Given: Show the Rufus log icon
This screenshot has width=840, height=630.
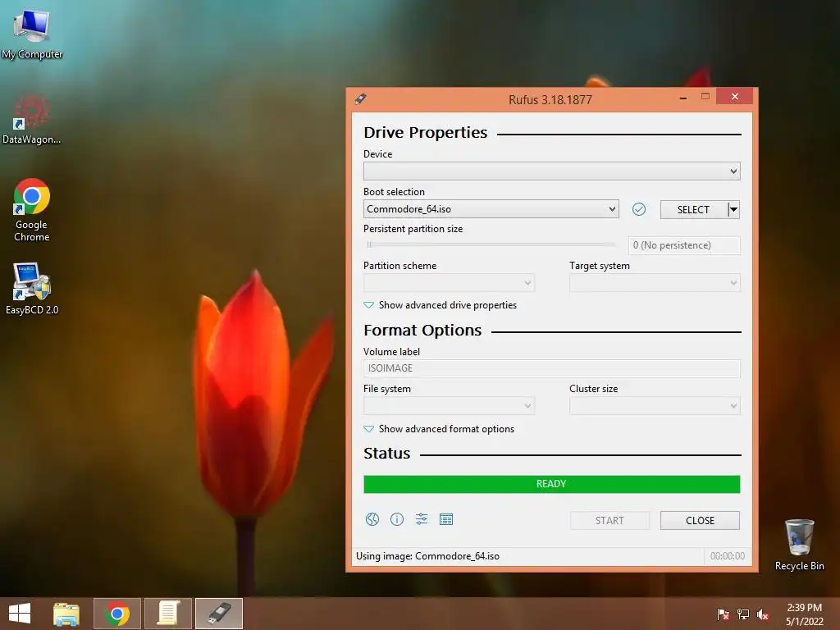Looking at the screenshot, I should click(446, 519).
